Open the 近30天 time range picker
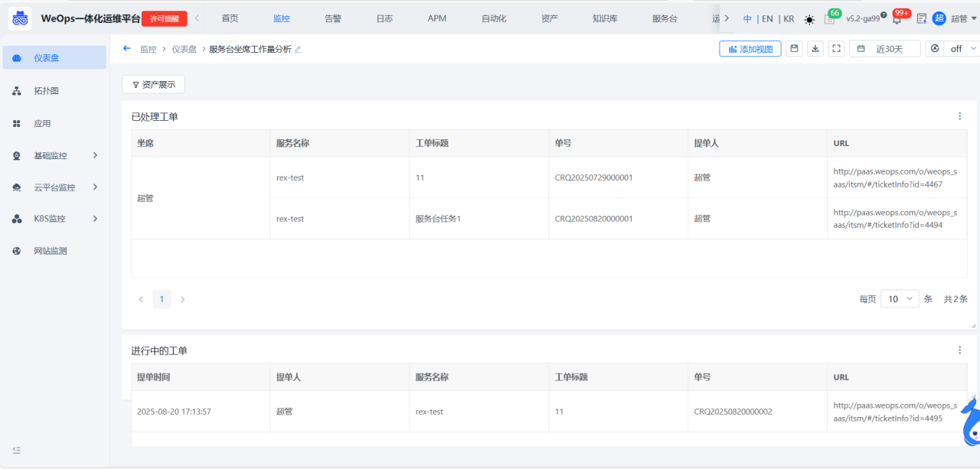Image resolution: width=980 pixels, height=469 pixels. coord(884,49)
